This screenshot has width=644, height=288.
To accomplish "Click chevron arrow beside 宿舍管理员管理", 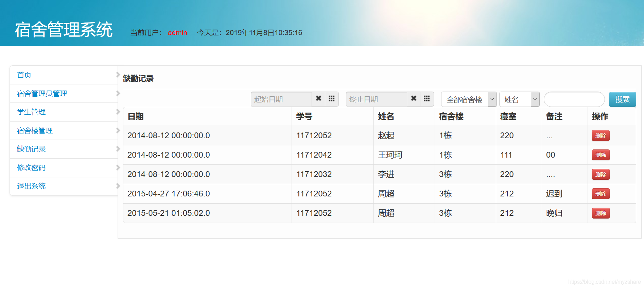I will [x=118, y=93].
